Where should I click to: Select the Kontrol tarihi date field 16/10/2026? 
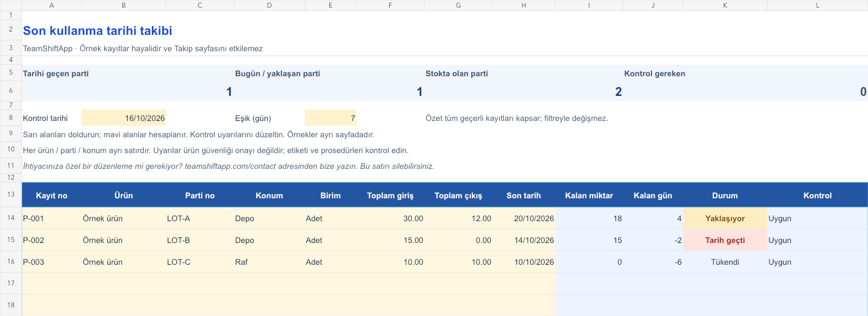[124, 118]
